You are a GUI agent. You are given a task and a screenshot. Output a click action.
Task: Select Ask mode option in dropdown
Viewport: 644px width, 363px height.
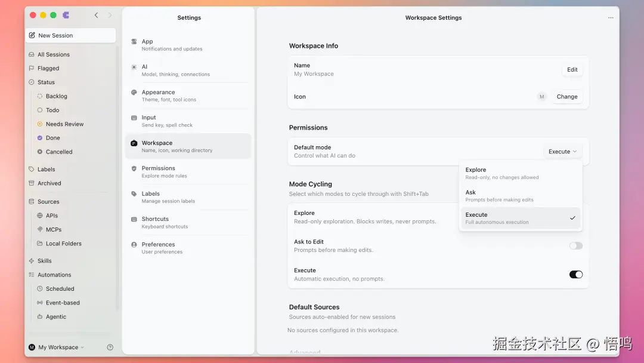tap(520, 196)
